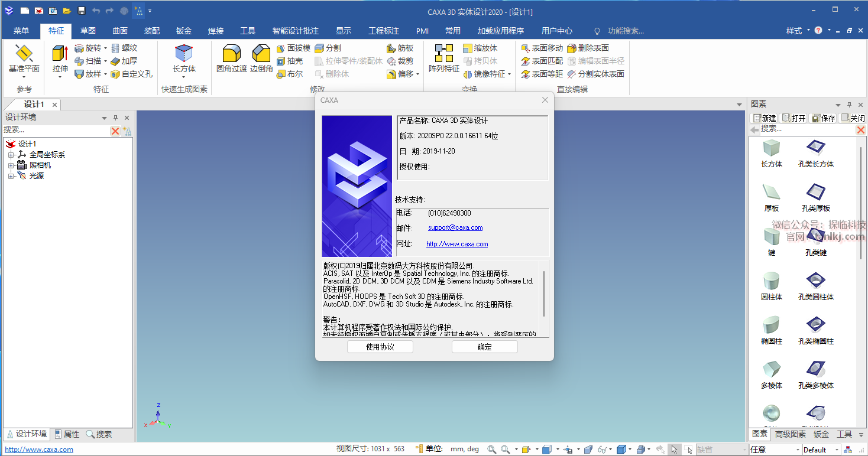Screen dimensions: 868x456
Task: Click the 设计环境 search box
Action: 56,130
